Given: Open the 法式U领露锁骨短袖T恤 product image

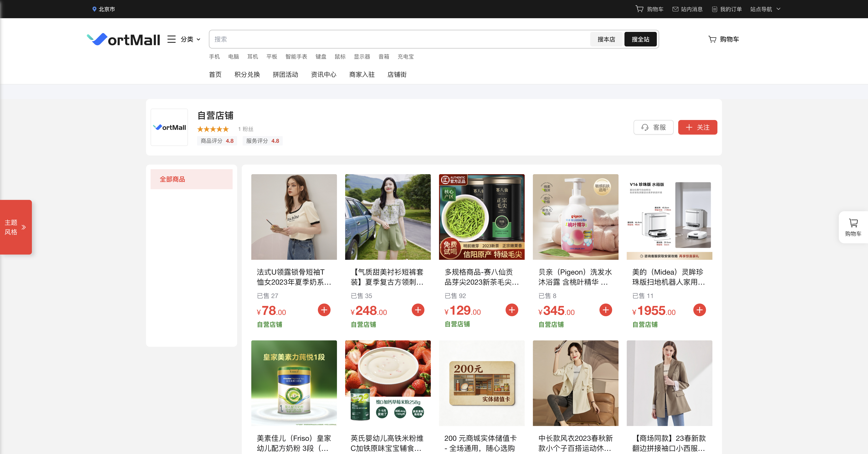Looking at the screenshot, I should pyautogui.click(x=294, y=217).
